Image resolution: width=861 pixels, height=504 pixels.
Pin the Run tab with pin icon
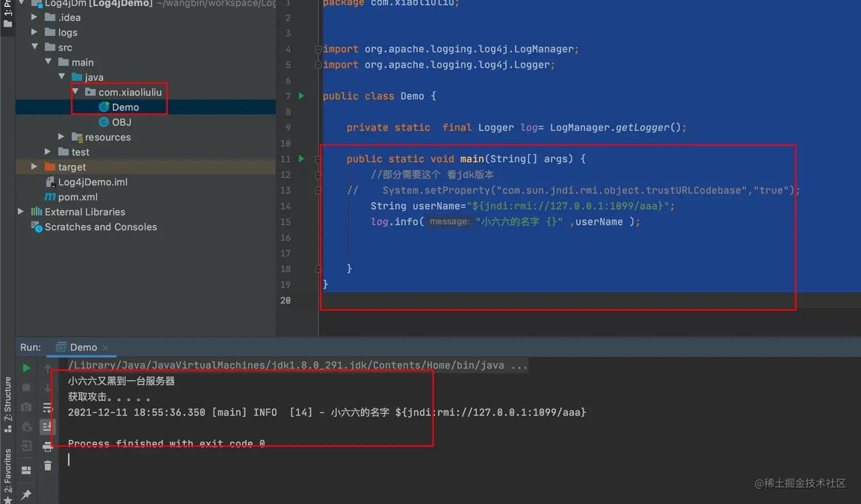tap(26, 494)
